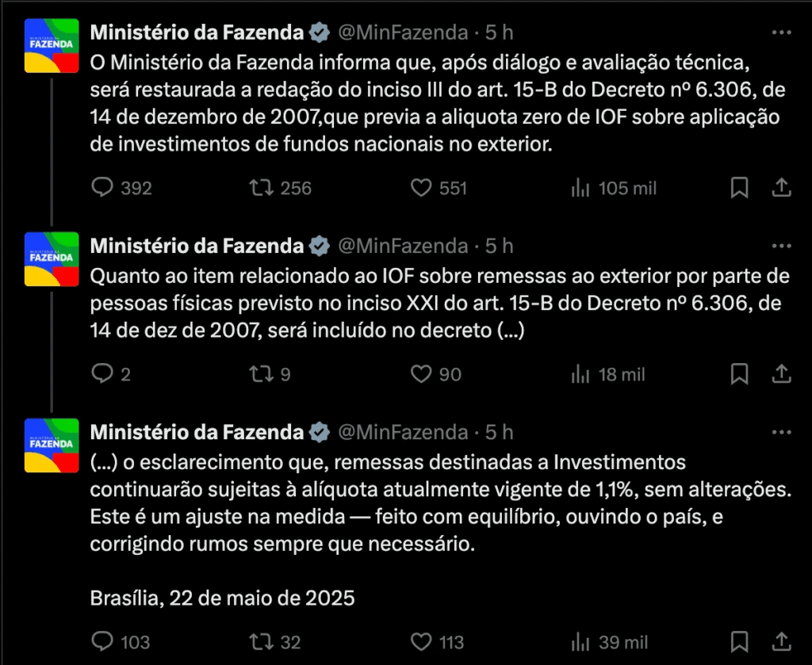Reply to the tweet with 103 comments
The width and height of the screenshot is (812, 665).
(x=103, y=641)
